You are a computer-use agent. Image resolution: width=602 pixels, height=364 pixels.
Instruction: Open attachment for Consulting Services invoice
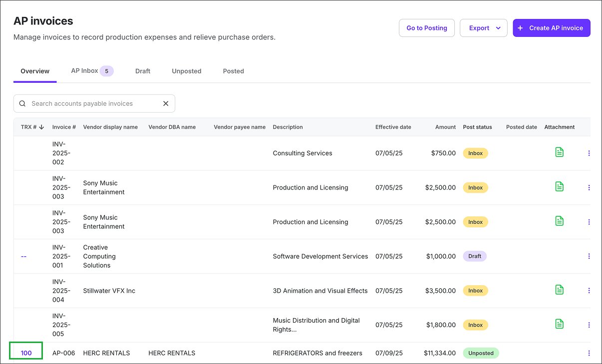click(559, 152)
